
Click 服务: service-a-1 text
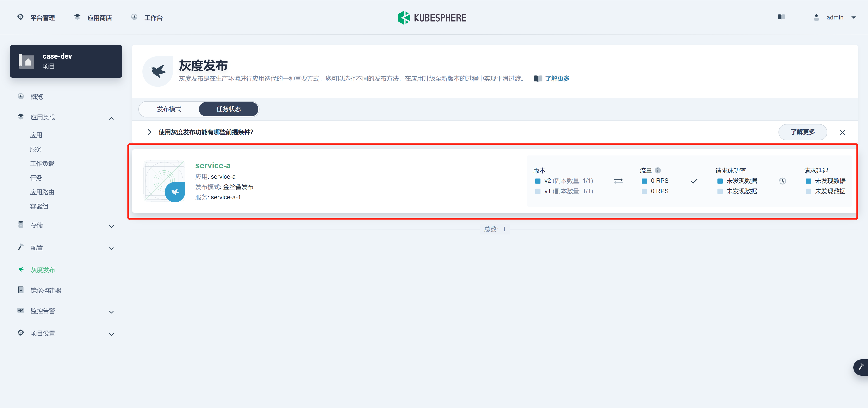[218, 197]
